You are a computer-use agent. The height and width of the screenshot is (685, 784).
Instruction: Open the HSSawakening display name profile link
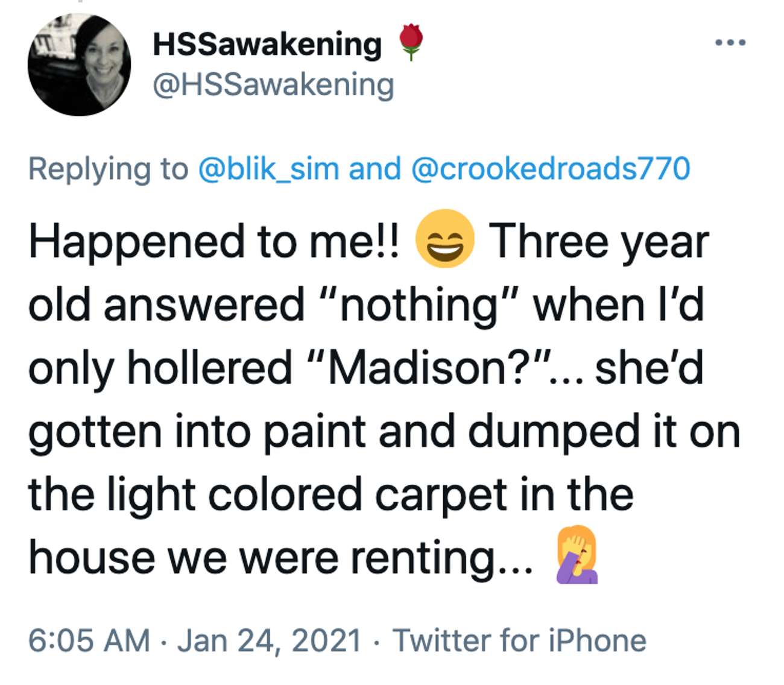point(267,44)
